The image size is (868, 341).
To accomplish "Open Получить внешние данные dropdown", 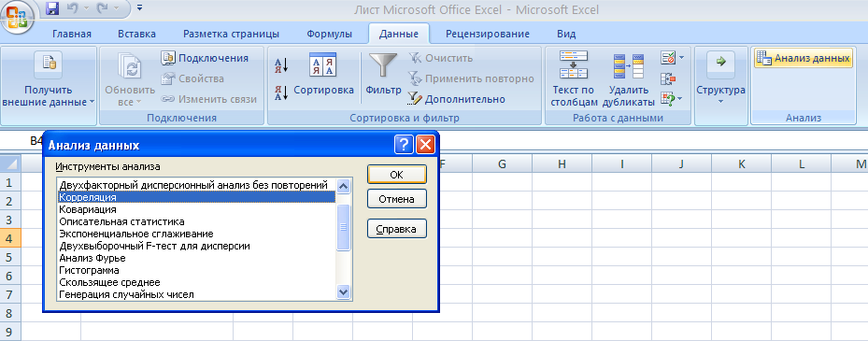I will coord(49,79).
